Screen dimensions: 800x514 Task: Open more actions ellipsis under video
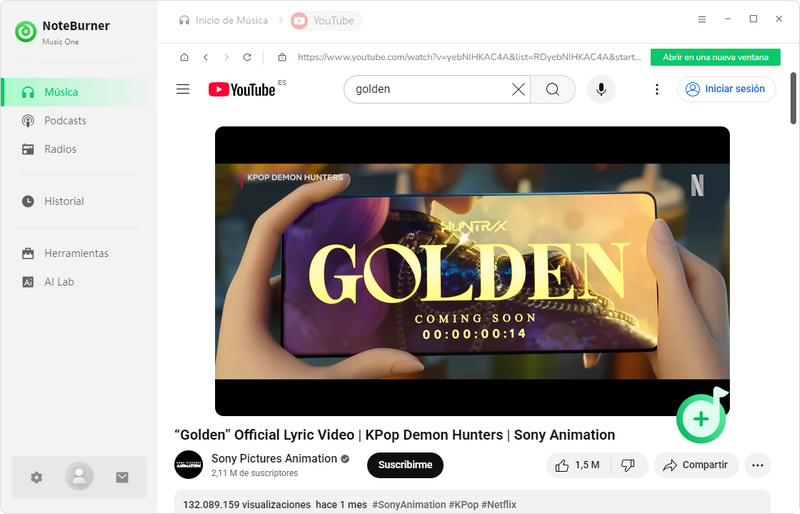758,465
